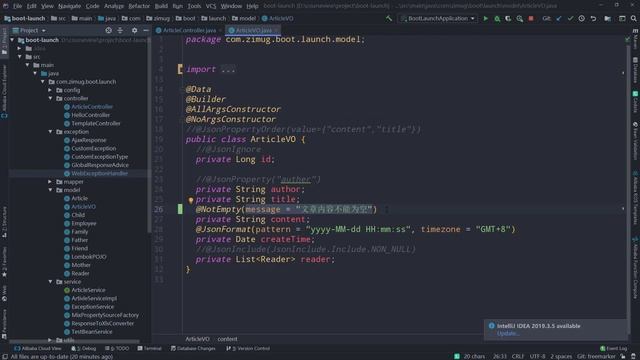The image size is (640, 360).
Task: Click the green change marker on line 26 gutter
Action: (180, 209)
